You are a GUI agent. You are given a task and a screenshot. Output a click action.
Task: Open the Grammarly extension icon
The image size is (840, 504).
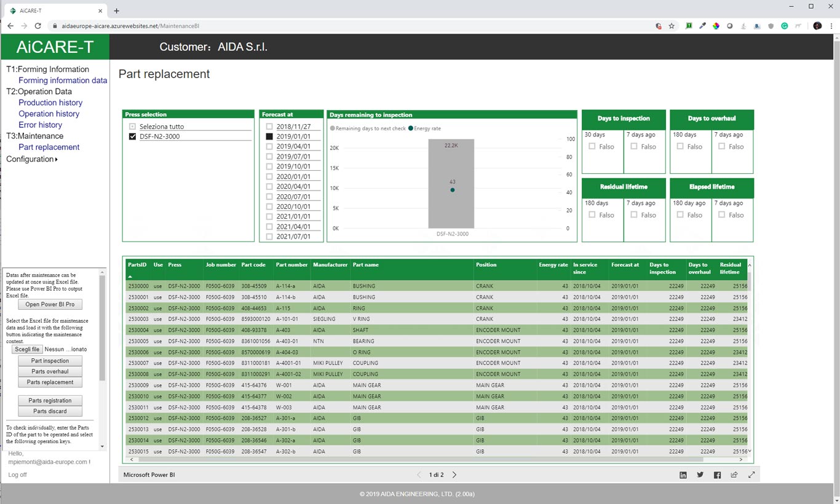tap(785, 26)
